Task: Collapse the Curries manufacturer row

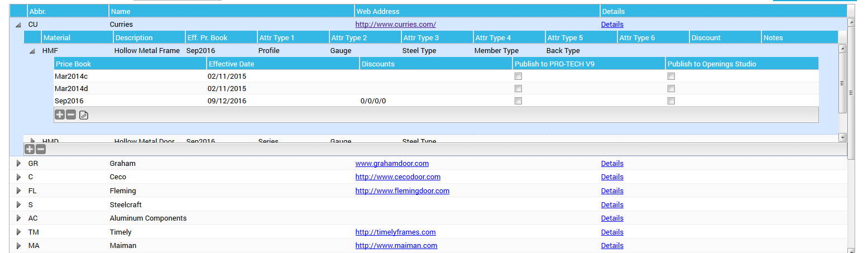Action: click(18, 25)
